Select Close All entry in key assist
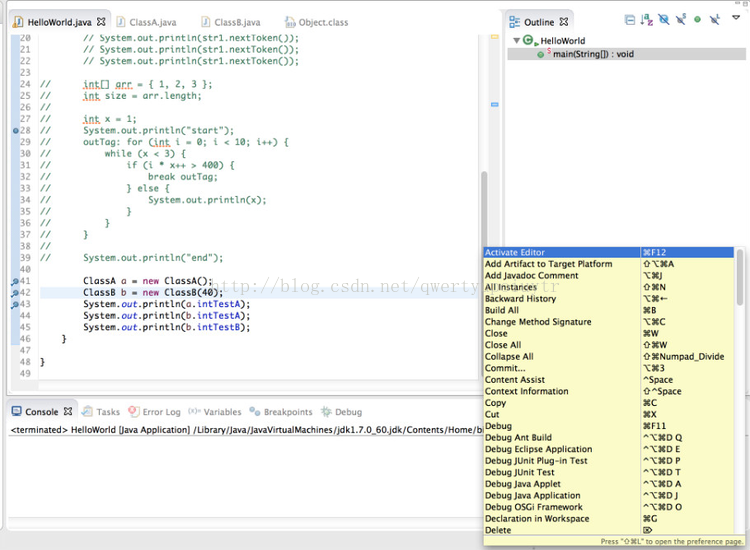Image resolution: width=750 pixels, height=550 pixels. [x=608, y=345]
